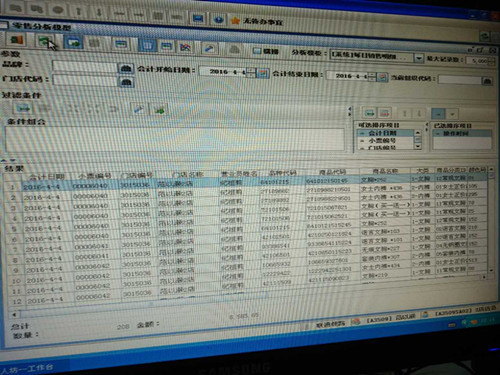The image size is (500, 375).
Task: Click the add sort item arrow icon
Action: [370, 113]
